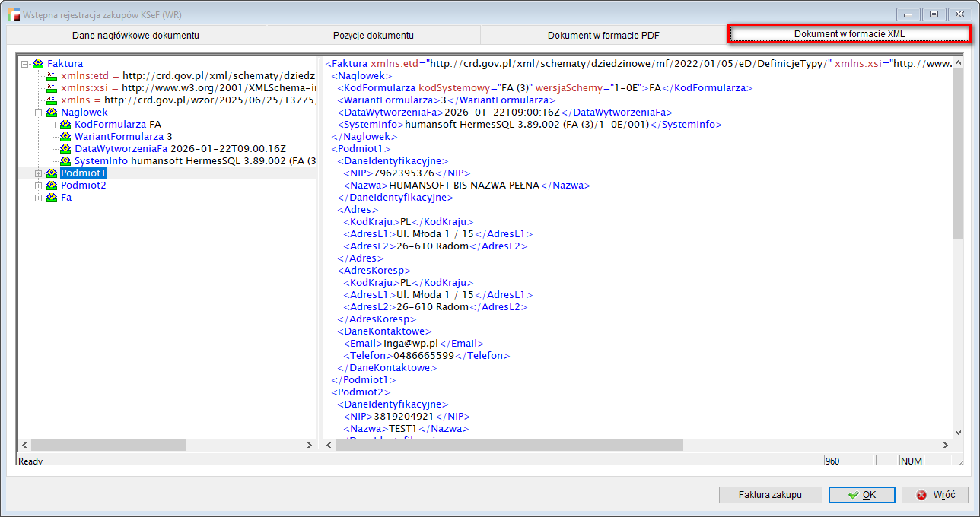Switch to Dane nagłówkowe dokumentu tab
The width and height of the screenshot is (980, 517).
point(135,35)
